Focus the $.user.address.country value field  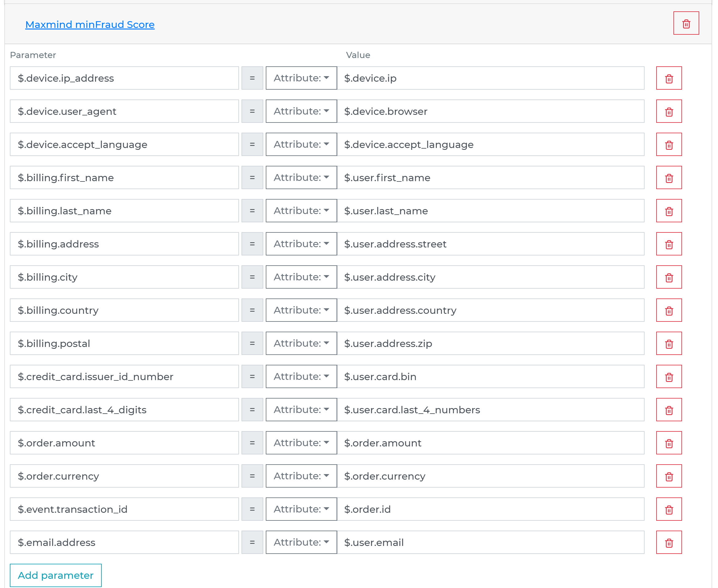coord(491,311)
